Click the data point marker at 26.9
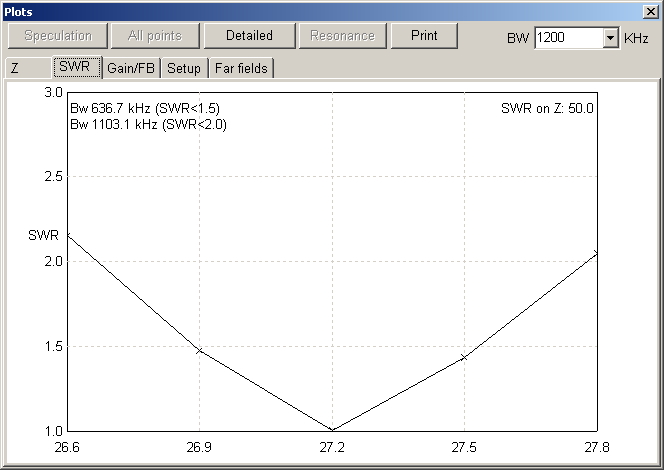Viewport: 664px width, 470px height. [x=199, y=351]
